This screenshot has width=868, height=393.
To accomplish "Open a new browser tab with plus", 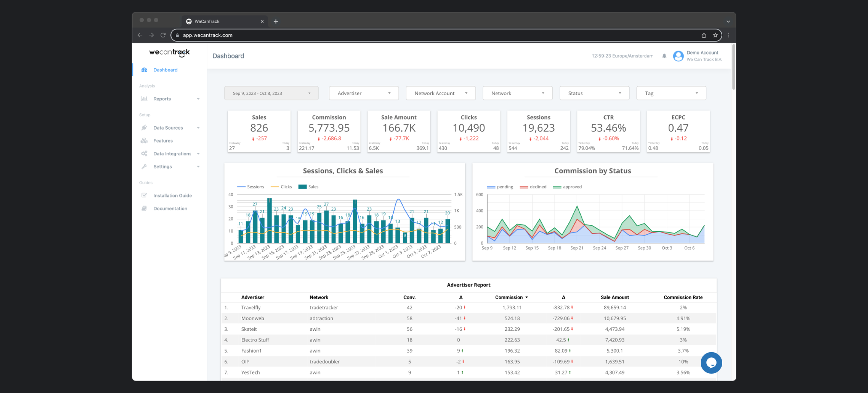I will pyautogui.click(x=276, y=21).
